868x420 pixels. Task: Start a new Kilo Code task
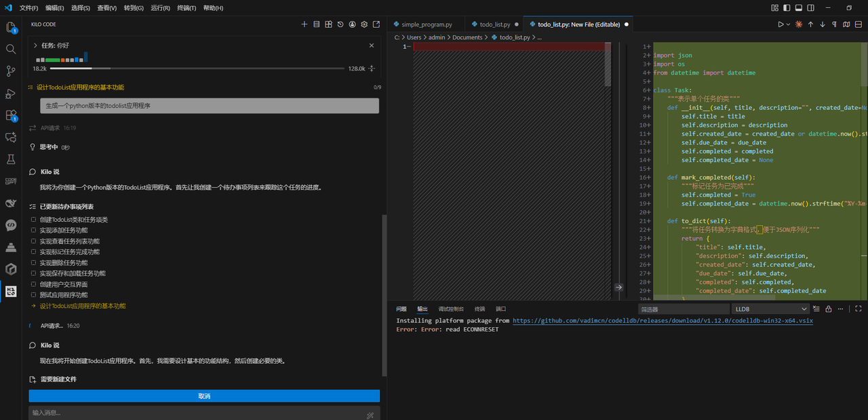[304, 24]
